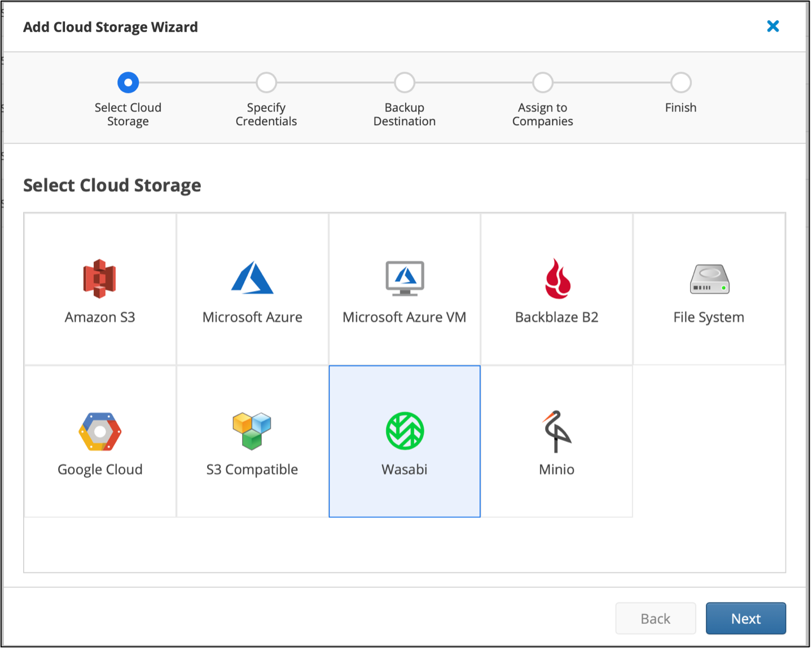Select the Backblaze B2 flame icon
812x649 pixels.
[558, 279]
